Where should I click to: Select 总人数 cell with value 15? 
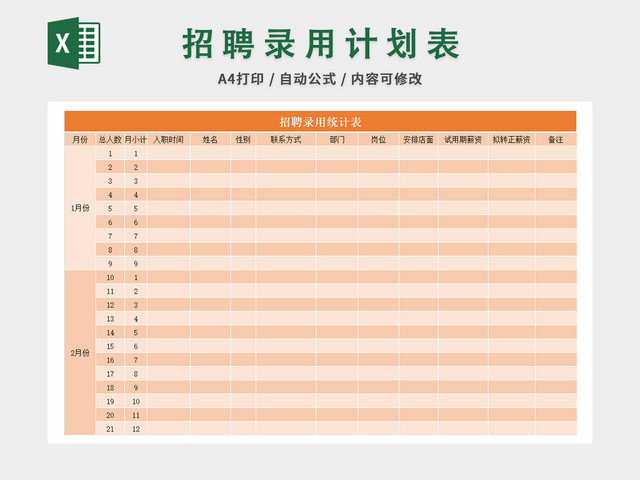(x=110, y=346)
